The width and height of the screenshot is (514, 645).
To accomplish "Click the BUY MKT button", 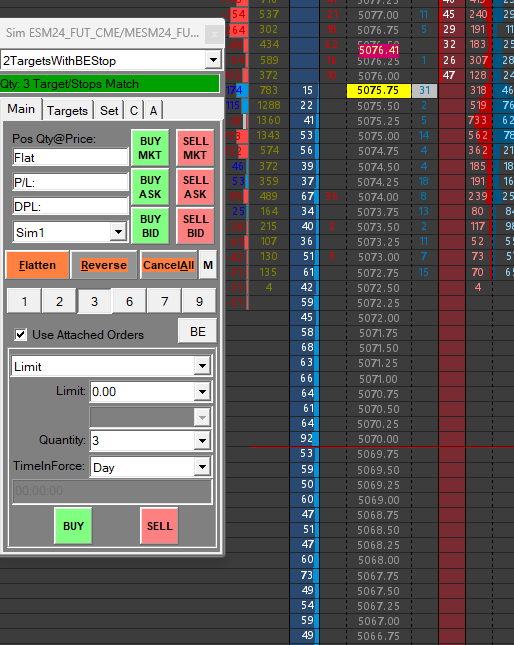I will [150, 148].
